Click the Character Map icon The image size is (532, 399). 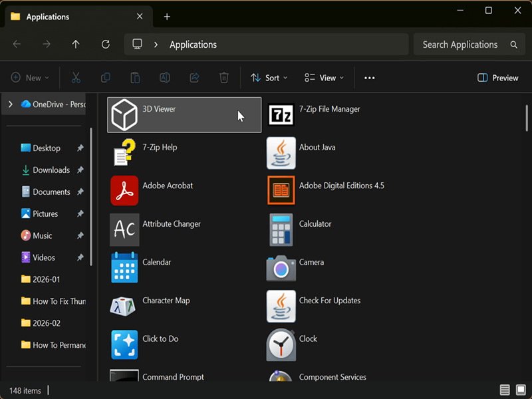124,307
